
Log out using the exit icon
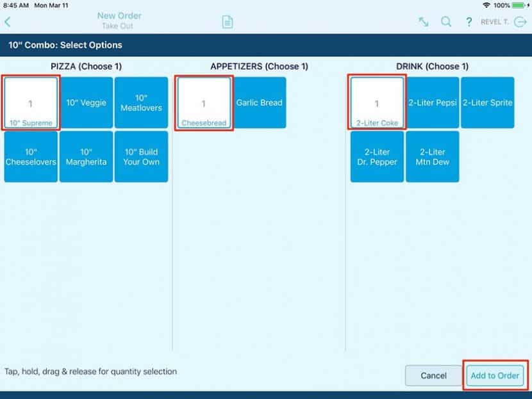coord(520,21)
